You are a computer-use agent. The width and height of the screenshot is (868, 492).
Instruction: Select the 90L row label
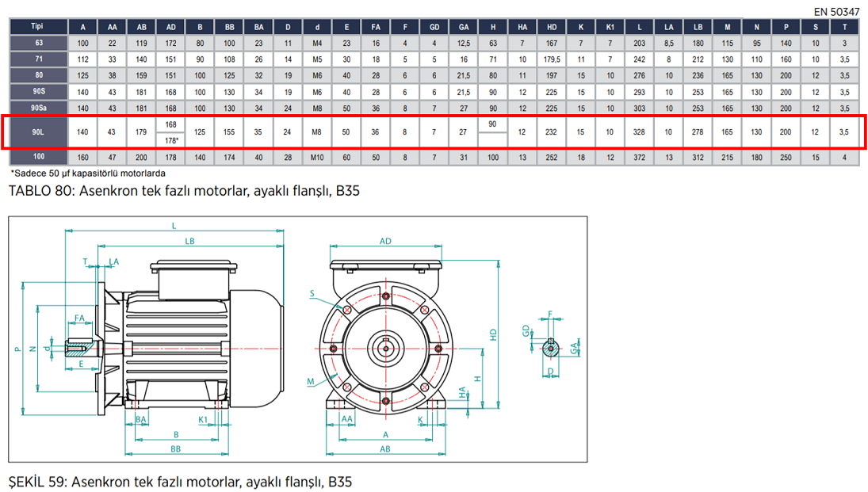tap(37, 132)
